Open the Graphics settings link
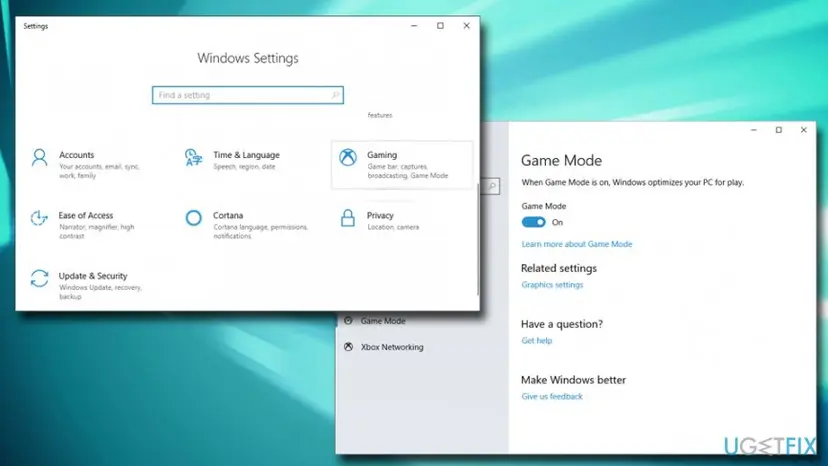 coord(552,285)
